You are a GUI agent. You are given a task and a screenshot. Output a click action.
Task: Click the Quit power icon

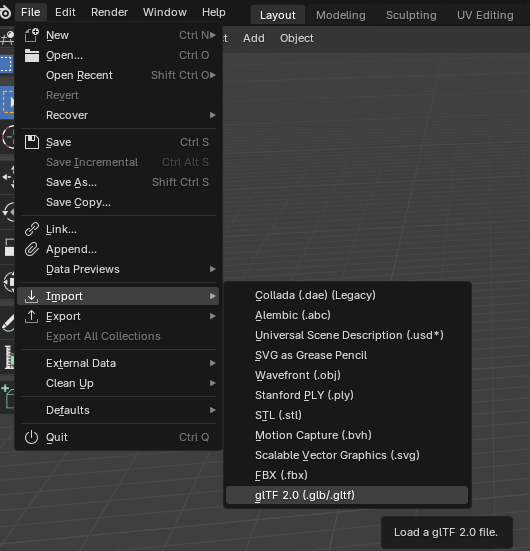click(x=32, y=437)
